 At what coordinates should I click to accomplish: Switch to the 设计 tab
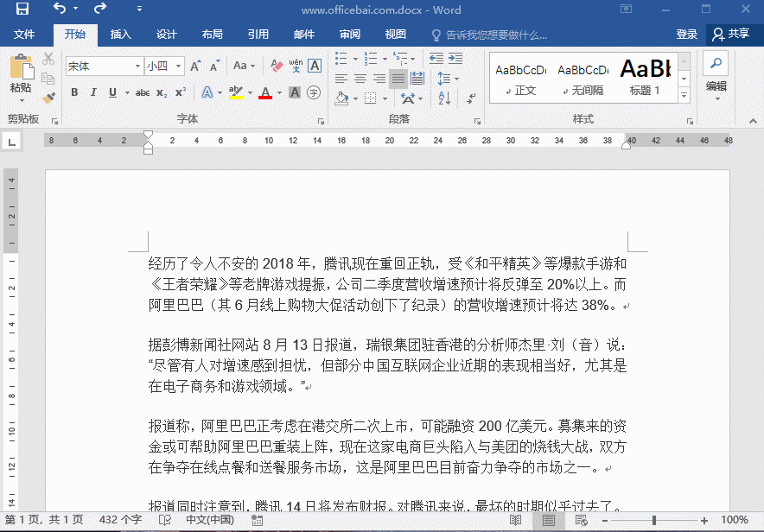tap(166, 34)
